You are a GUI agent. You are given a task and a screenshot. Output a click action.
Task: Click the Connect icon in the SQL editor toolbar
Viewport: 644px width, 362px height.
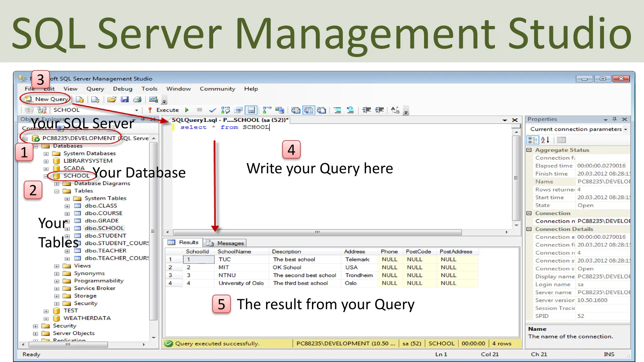(x=30, y=110)
